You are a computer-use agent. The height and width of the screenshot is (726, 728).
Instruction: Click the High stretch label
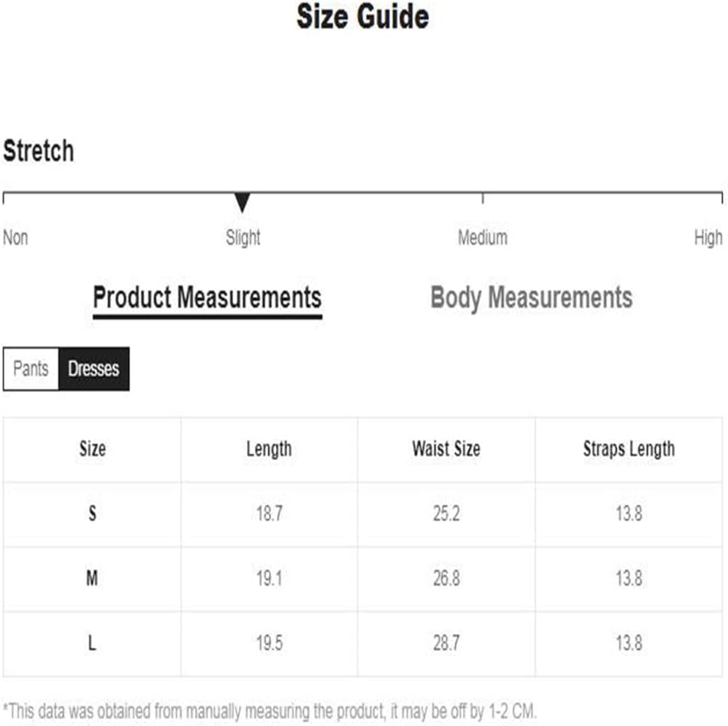pos(707,238)
